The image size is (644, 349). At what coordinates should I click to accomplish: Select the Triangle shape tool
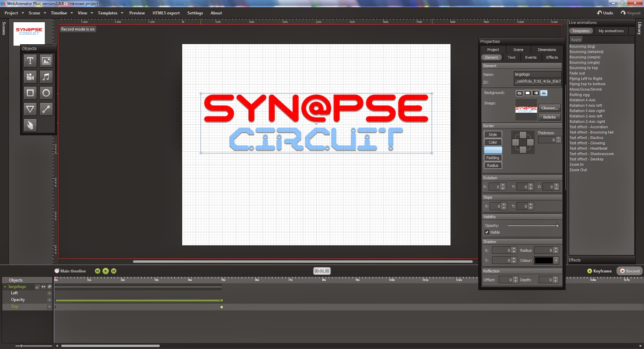point(30,109)
